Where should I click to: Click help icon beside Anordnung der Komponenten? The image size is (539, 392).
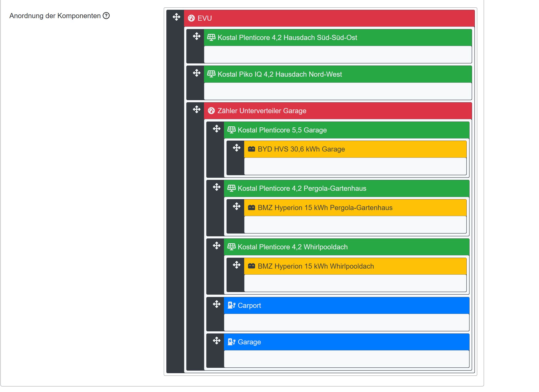pyautogui.click(x=106, y=16)
